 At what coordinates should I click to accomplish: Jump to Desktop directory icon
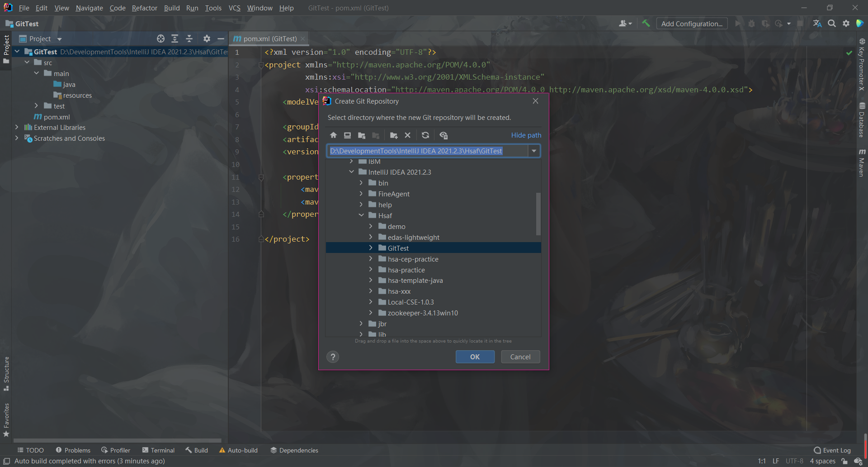(x=347, y=135)
